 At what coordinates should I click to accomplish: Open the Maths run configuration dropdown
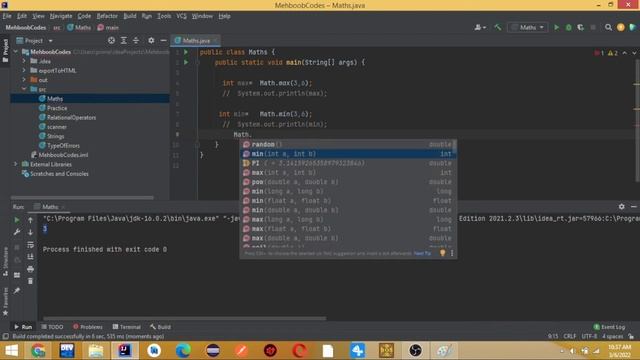tap(528, 27)
